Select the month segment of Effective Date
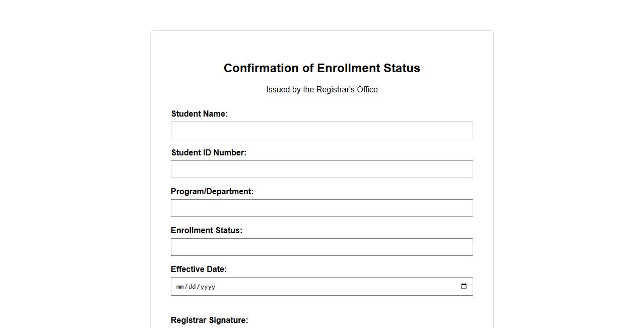Screen dimensions: 644x328 click(x=180, y=287)
